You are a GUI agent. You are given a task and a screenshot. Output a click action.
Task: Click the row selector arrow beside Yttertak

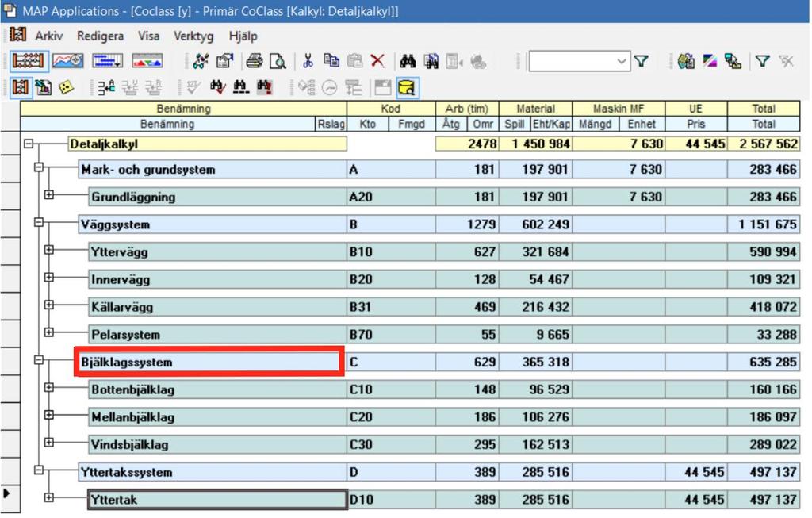(x=6, y=493)
